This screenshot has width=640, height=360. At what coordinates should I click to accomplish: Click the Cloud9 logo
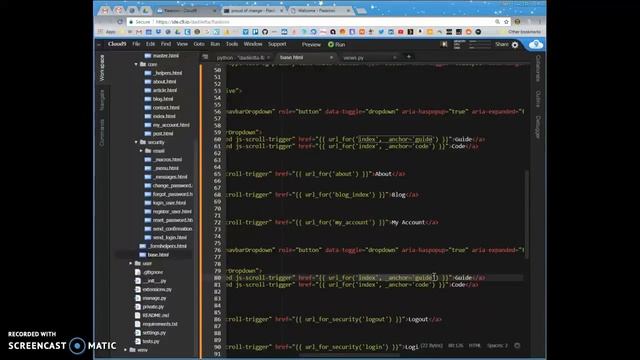tap(117, 44)
